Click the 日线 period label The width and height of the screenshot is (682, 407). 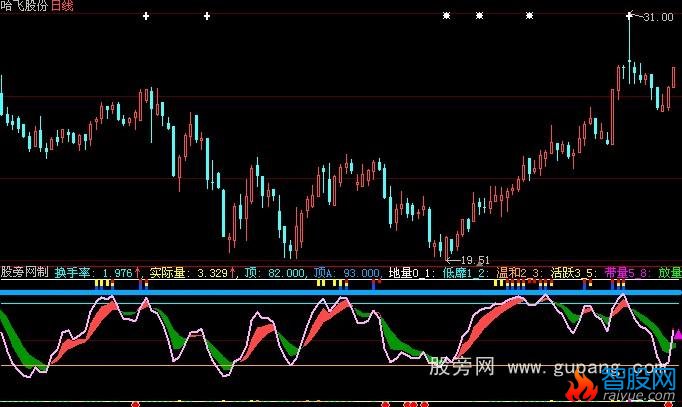(x=62, y=5)
